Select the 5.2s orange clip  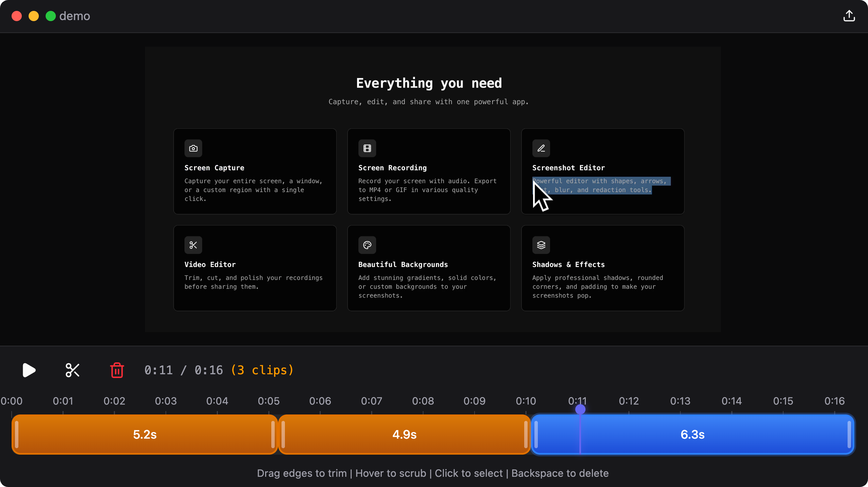[x=145, y=434]
